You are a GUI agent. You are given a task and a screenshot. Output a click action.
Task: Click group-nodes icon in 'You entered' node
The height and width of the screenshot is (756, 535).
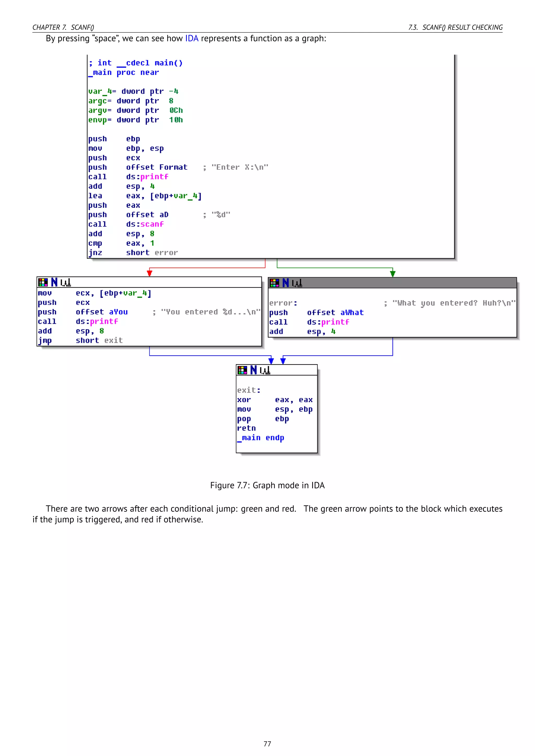coord(66,282)
